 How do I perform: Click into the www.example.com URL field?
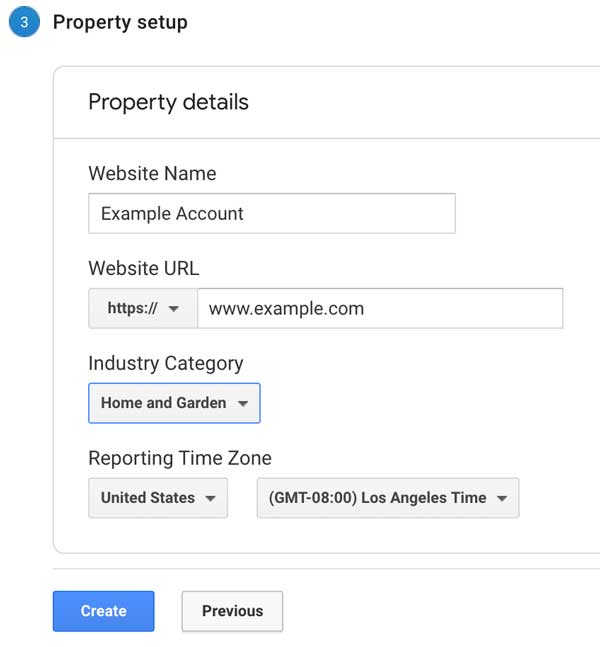click(x=380, y=309)
